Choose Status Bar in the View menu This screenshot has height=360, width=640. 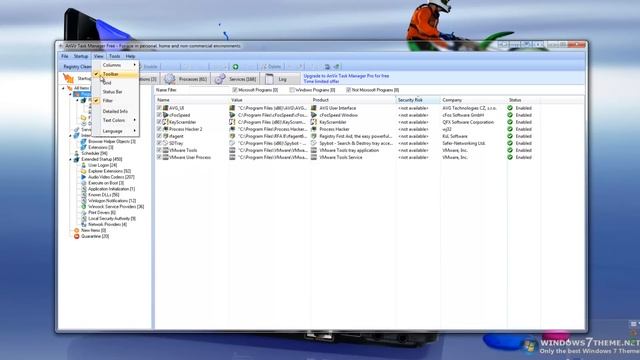point(116,92)
